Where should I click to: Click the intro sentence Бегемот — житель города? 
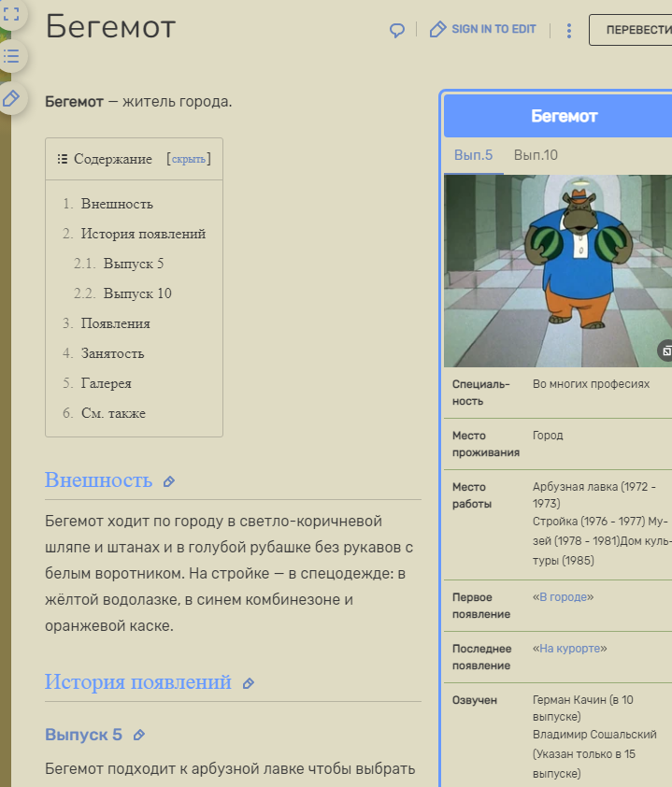pyautogui.click(x=138, y=101)
